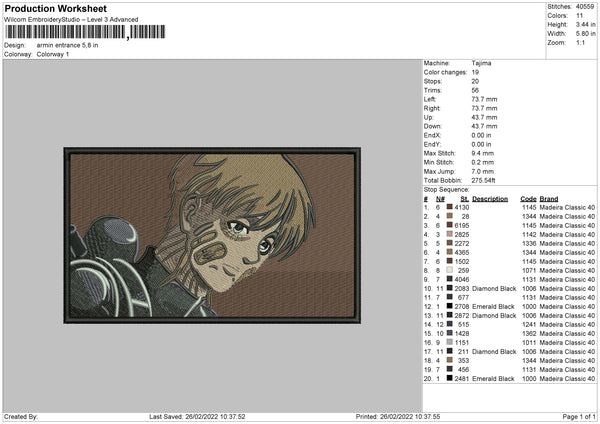Select the Total Bobbin value 275.54ft
The height and width of the screenshot is (424, 600).
483,180
